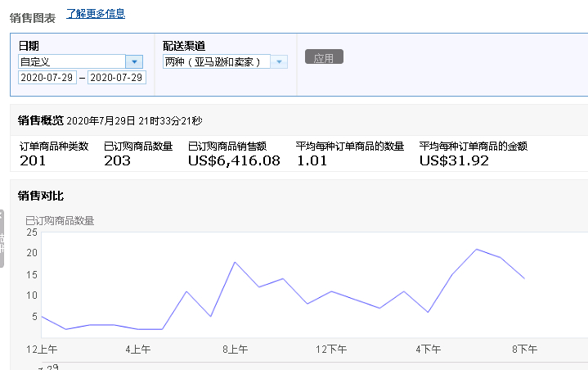The width and height of the screenshot is (588, 370).
Task: Click the y-axis value 10
Action: click(32, 296)
